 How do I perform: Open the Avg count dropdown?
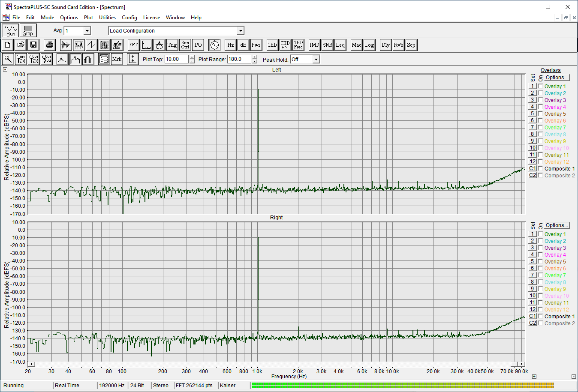click(87, 31)
